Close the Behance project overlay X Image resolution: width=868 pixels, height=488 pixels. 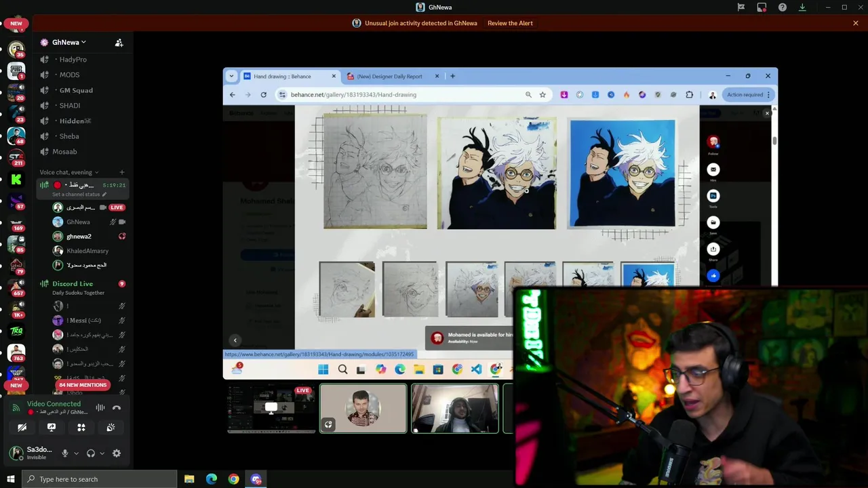click(767, 113)
